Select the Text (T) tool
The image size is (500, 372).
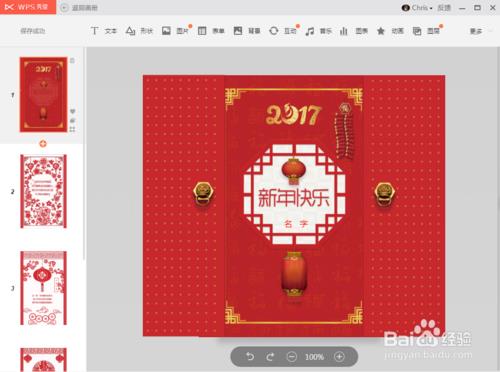(103, 31)
